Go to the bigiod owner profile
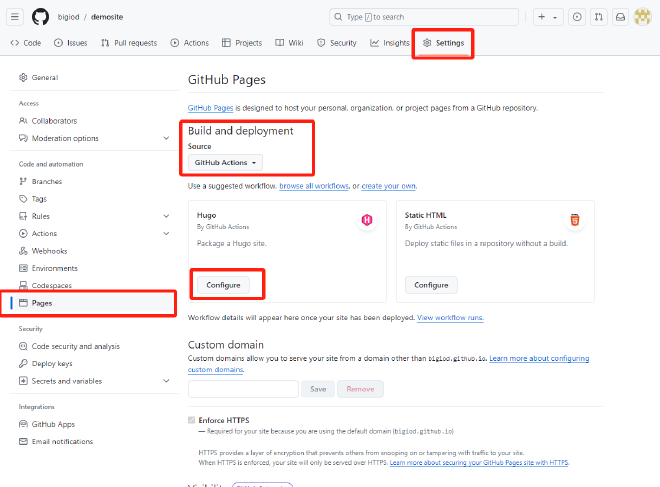This screenshot has height=487, width=660. [x=68, y=17]
